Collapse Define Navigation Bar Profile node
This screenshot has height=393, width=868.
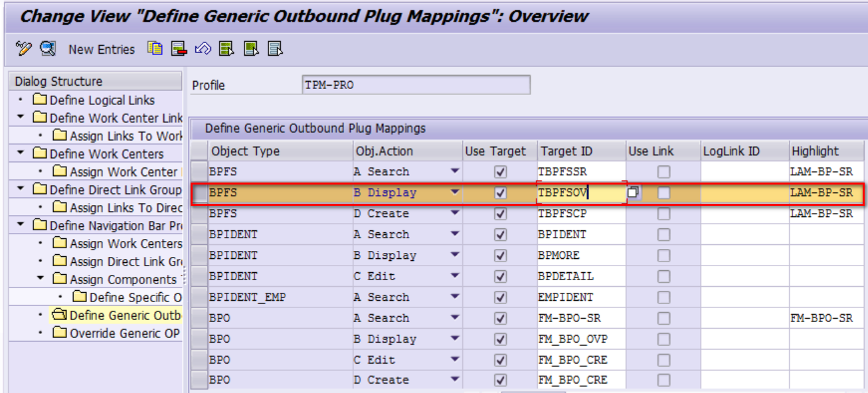pos(21,225)
